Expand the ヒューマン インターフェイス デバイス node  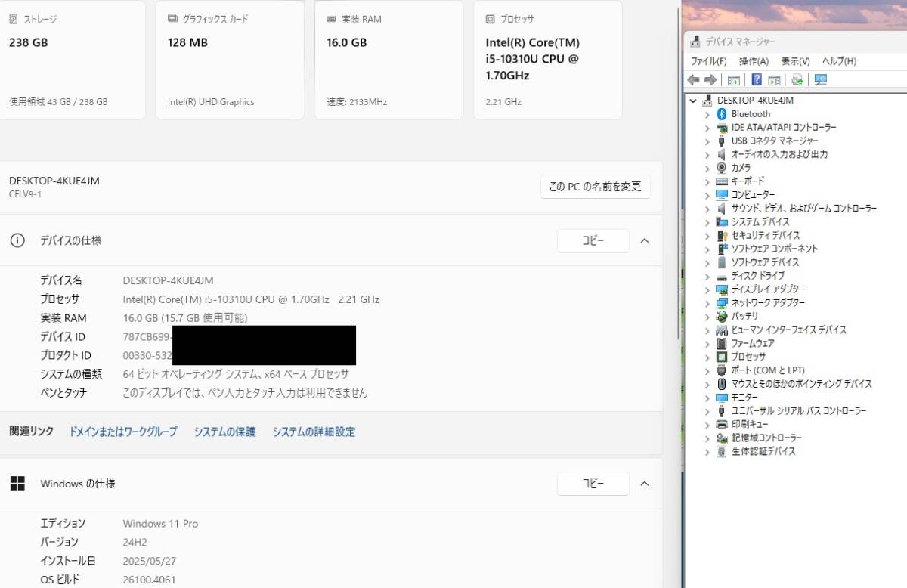707,330
